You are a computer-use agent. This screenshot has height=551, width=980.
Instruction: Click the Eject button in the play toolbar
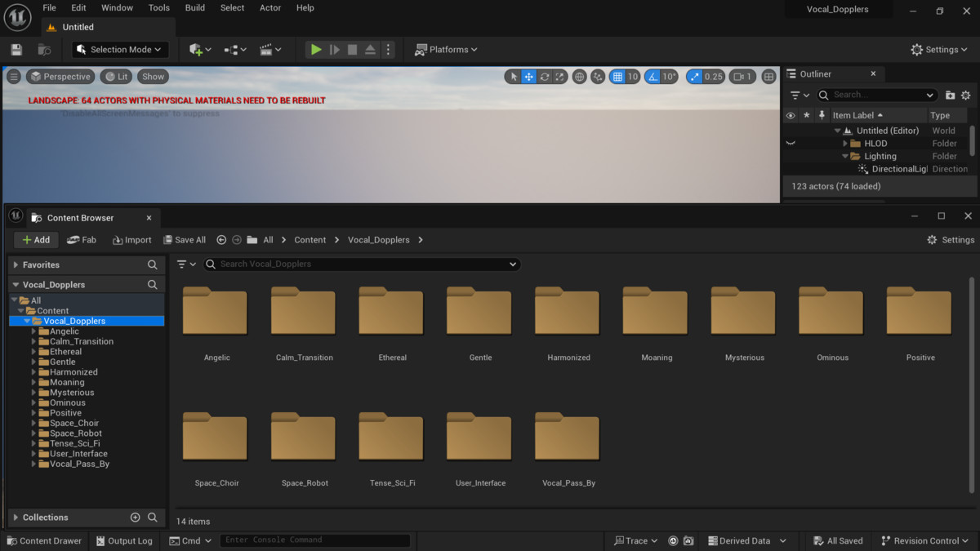370,50
